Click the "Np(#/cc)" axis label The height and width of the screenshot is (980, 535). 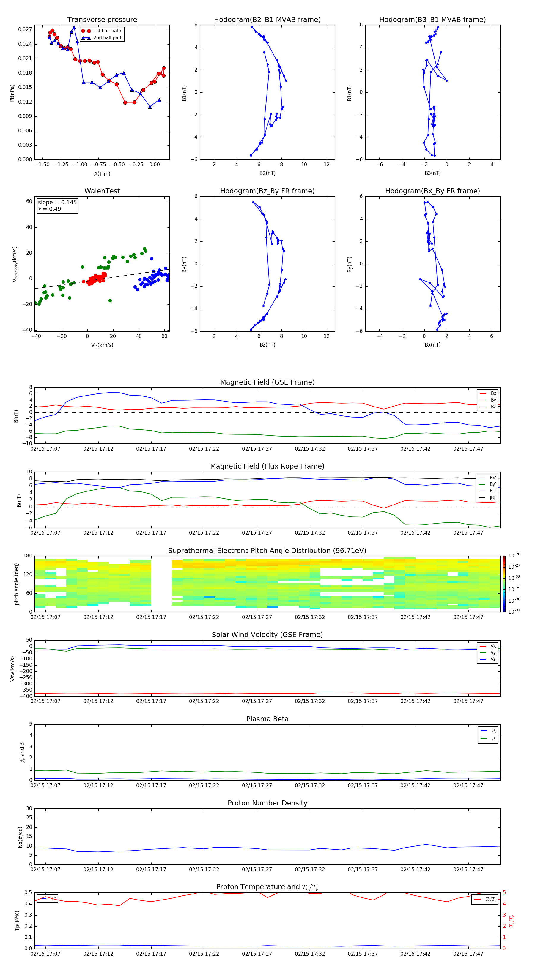(x=20, y=837)
